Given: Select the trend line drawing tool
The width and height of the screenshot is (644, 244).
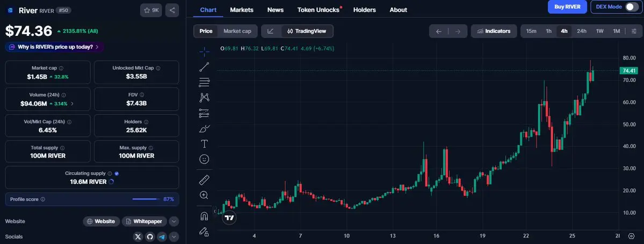Looking at the screenshot, I should point(204,67).
